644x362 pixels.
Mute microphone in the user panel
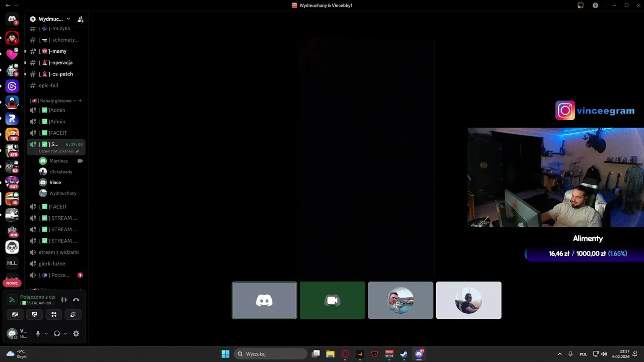[x=38, y=333]
